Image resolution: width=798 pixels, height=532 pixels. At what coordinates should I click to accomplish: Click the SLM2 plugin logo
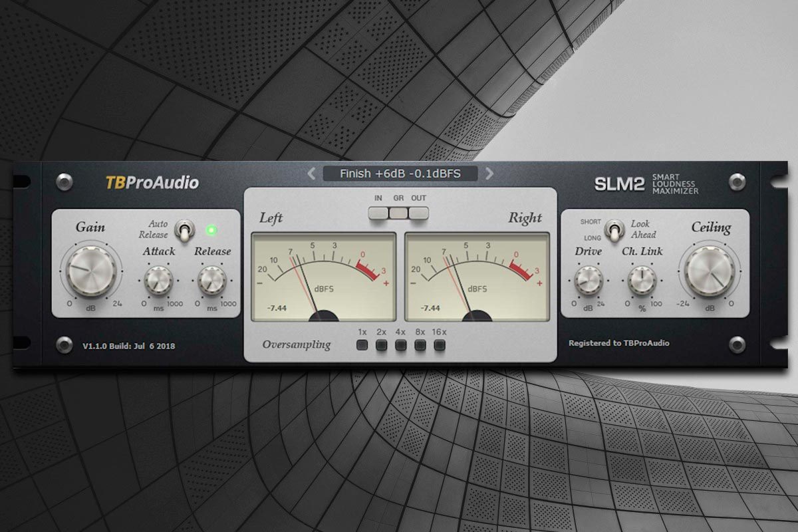(620, 184)
